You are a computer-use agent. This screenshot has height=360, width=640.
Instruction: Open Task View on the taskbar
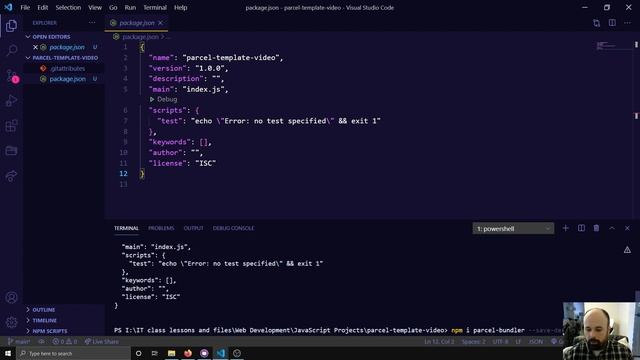(x=155, y=353)
